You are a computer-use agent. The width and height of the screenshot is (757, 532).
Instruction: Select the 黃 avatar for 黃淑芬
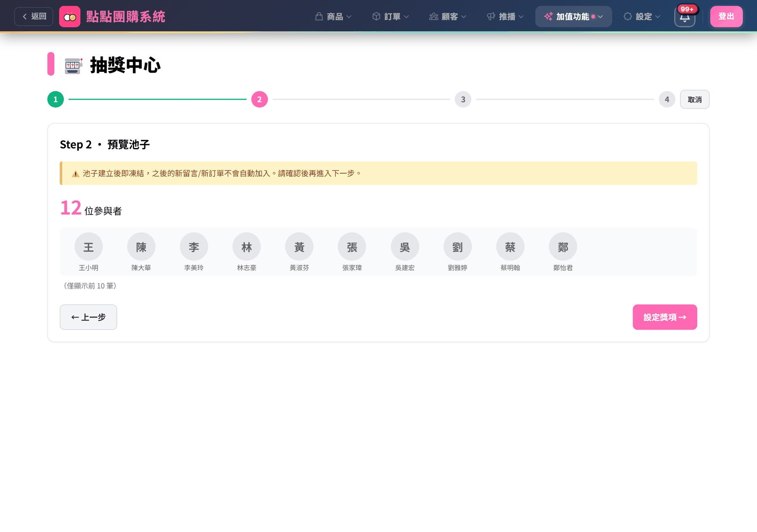click(x=299, y=247)
